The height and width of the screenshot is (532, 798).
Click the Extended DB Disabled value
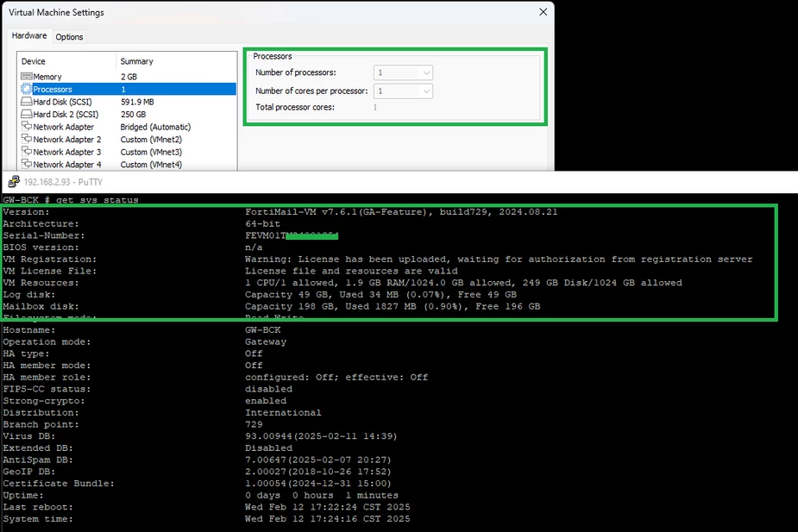click(x=268, y=448)
